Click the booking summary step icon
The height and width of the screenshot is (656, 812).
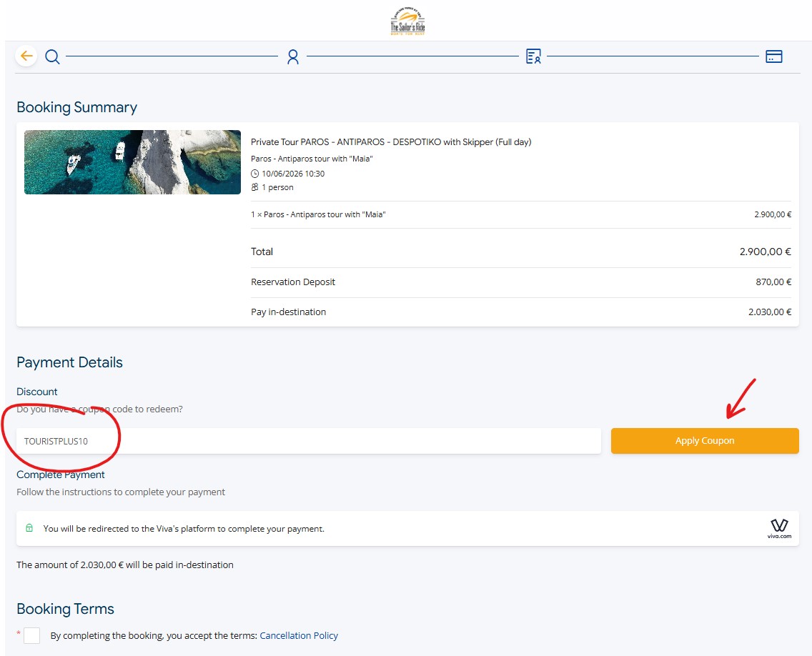pyautogui.click(x=533, y=56)
